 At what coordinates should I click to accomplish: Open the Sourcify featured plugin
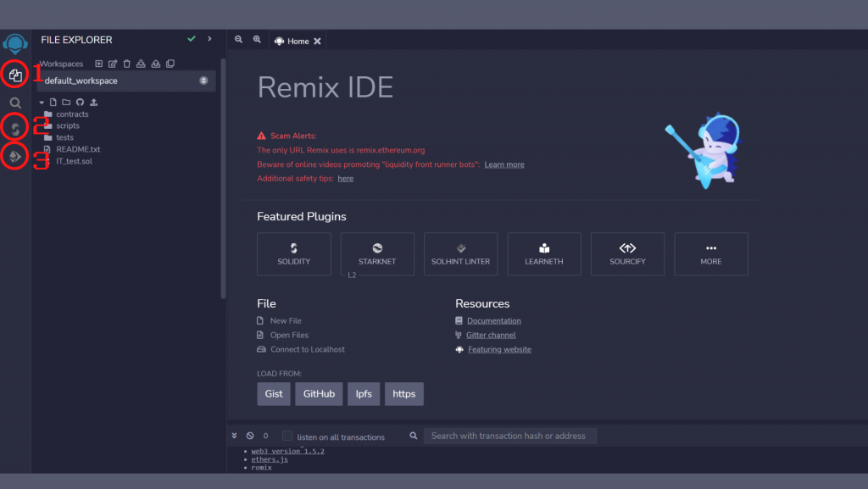[628, 254]
